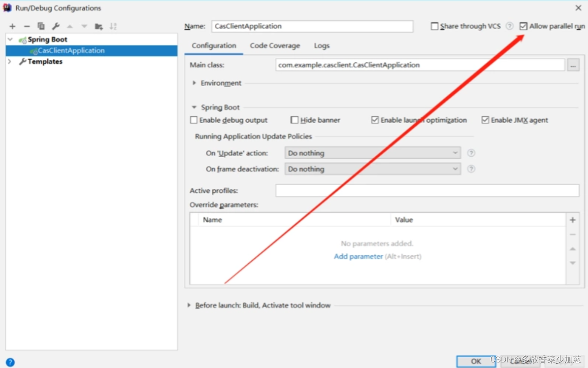
Task: Collapse the Spring Boot tree node arrow
Action: coord(10,40)
